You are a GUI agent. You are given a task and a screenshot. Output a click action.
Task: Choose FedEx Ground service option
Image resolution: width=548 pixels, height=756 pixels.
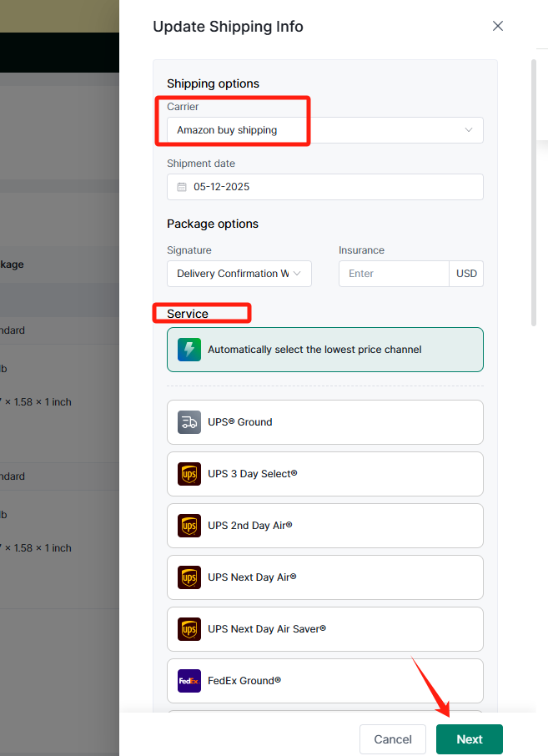pos(324,681)
